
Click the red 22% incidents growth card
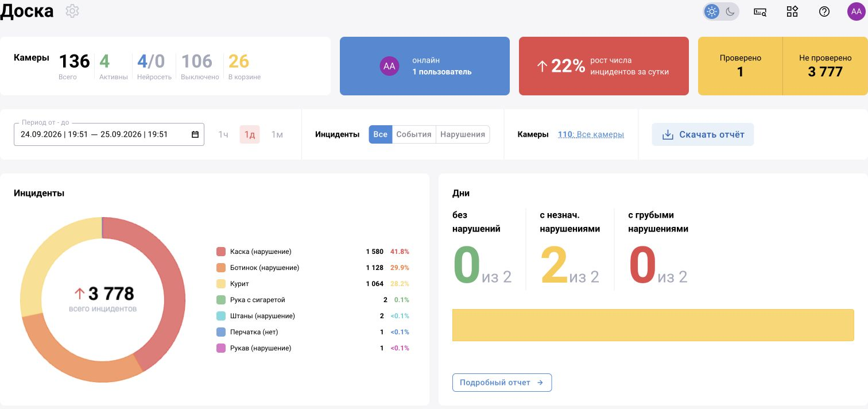tap(604, 66)
